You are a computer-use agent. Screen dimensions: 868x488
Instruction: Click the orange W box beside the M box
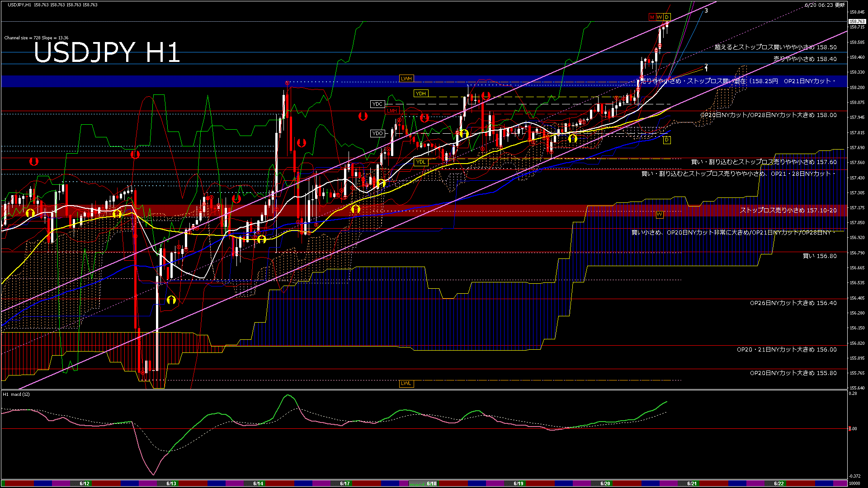(x=660, y=17)
